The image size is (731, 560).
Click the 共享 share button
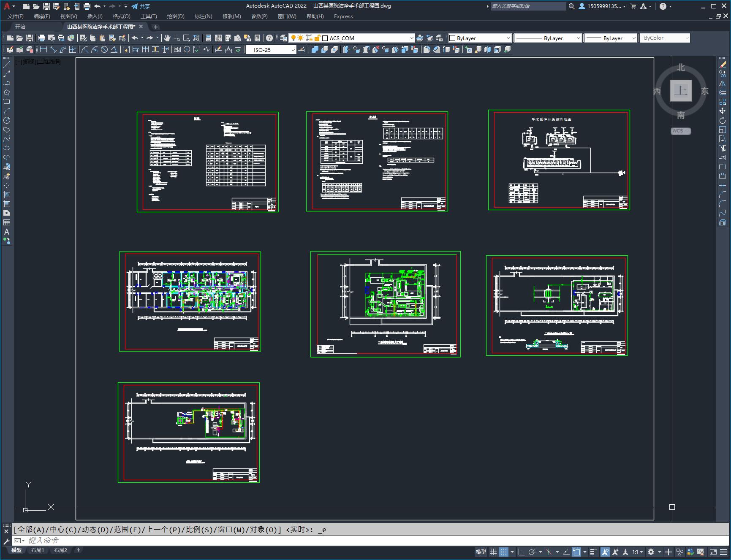click(141, 6)
